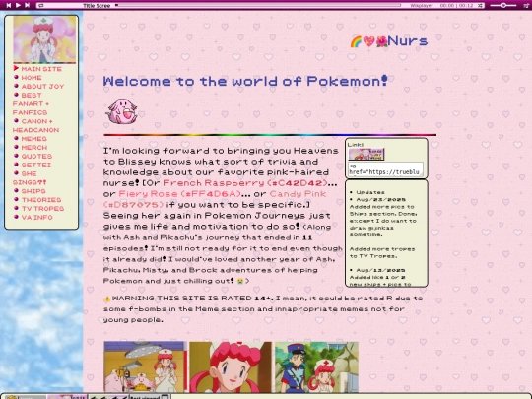
Task: Open BEST FANART + FANFICS
Action: pyautogui.click(x=31, y=103)
